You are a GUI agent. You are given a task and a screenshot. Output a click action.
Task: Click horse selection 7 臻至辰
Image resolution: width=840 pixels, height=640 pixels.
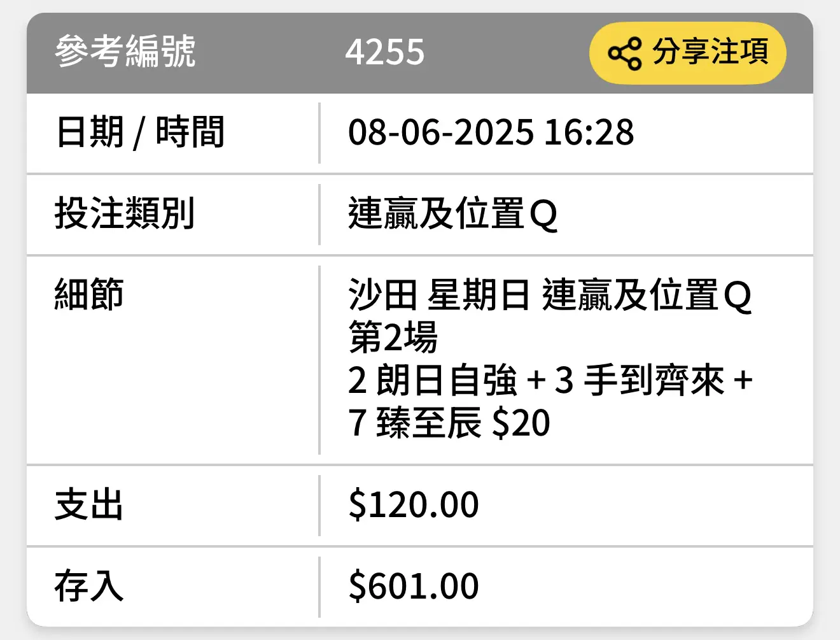(x=414, y=423)
